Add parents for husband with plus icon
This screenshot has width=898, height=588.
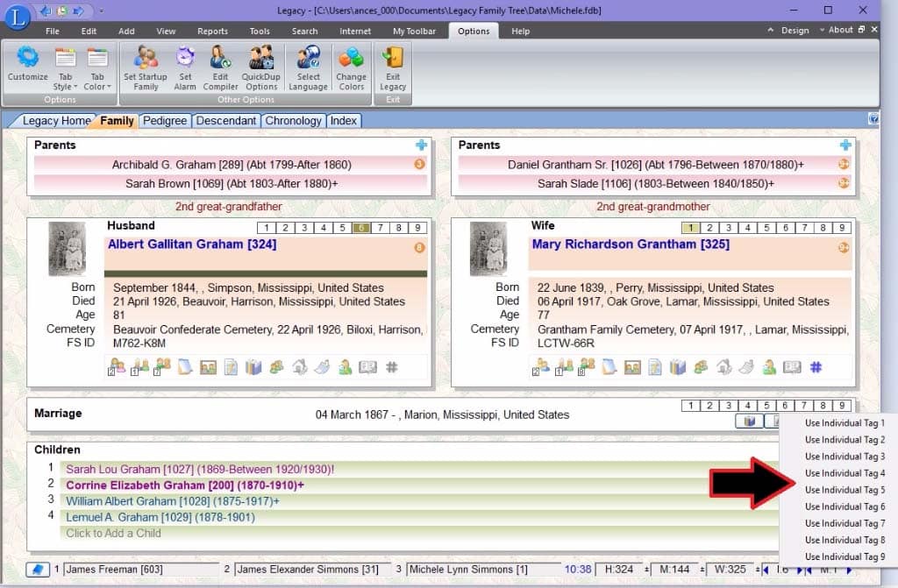(421, 145)
